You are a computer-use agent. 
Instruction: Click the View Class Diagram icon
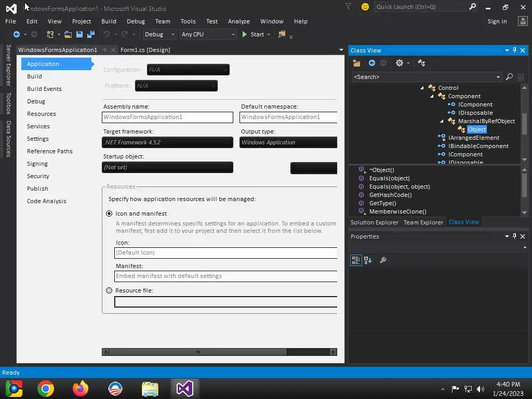(421, 63)
